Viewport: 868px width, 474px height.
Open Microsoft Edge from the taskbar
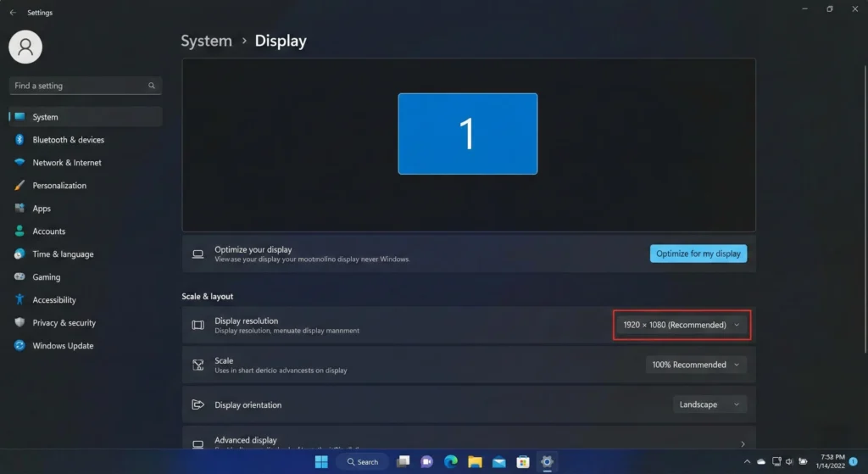pos(451,462)
